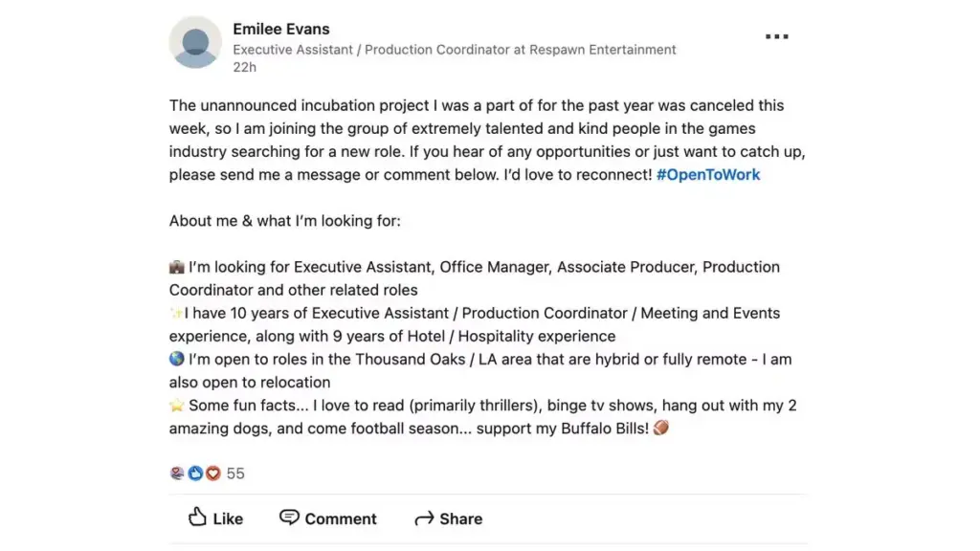
Task: Click the speech bubble Comment icon
Action: 289,518
